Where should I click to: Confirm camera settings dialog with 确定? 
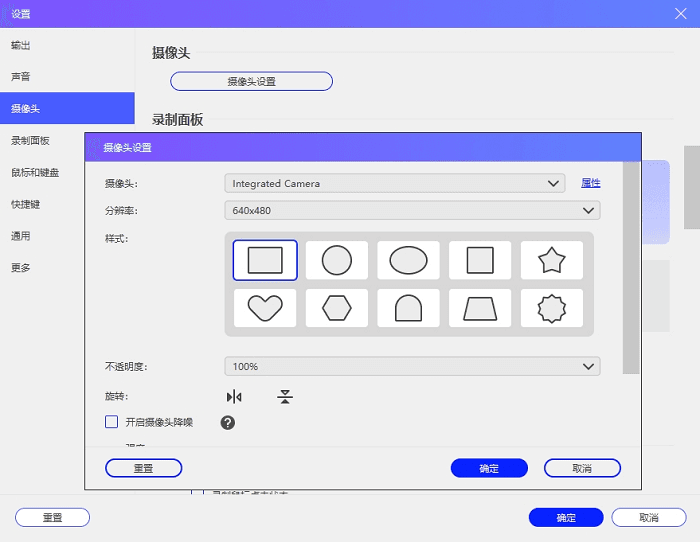pos(489,468)
